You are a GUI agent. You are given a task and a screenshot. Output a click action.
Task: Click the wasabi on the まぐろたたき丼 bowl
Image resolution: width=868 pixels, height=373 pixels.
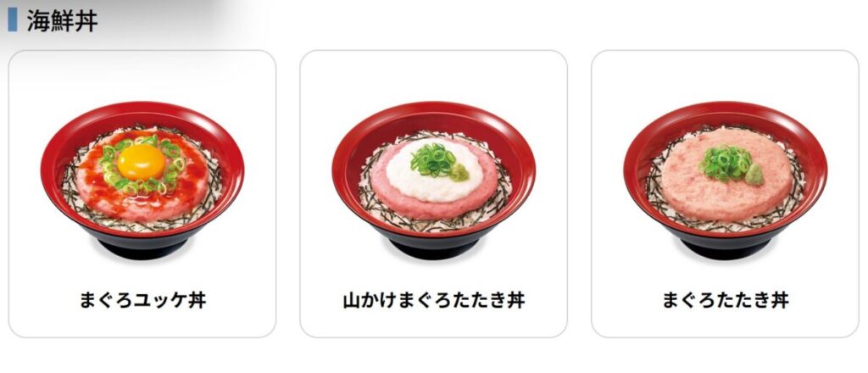tap(754, 175)
